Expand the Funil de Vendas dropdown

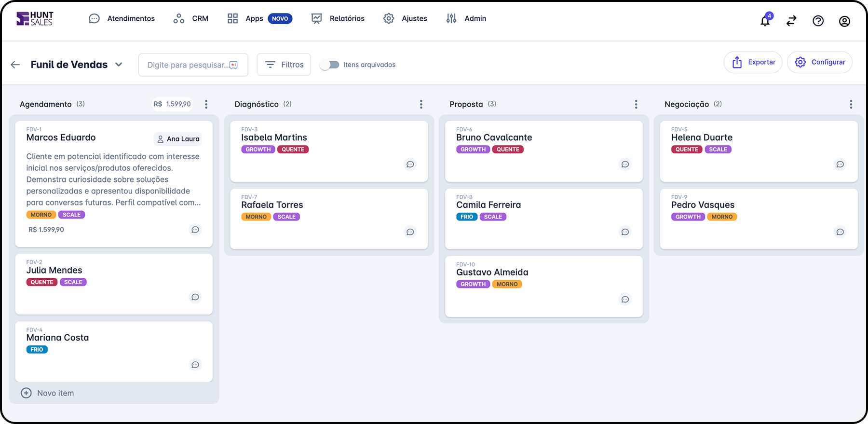click(x=119, y=65)
